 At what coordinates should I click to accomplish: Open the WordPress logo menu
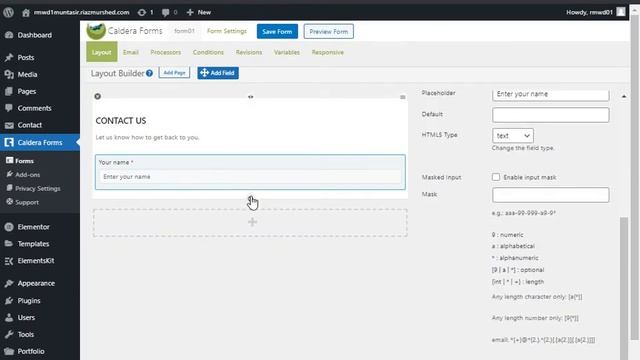tap(9, 12)
